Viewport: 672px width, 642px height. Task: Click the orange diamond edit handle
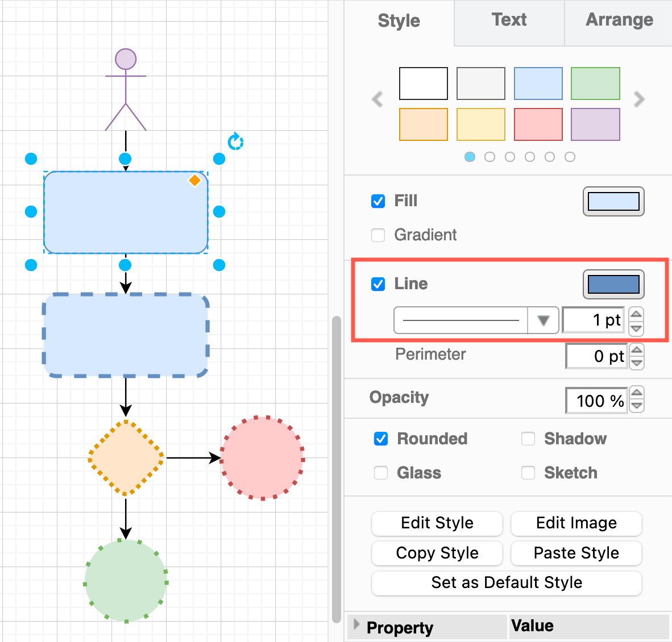click(194, 180)
